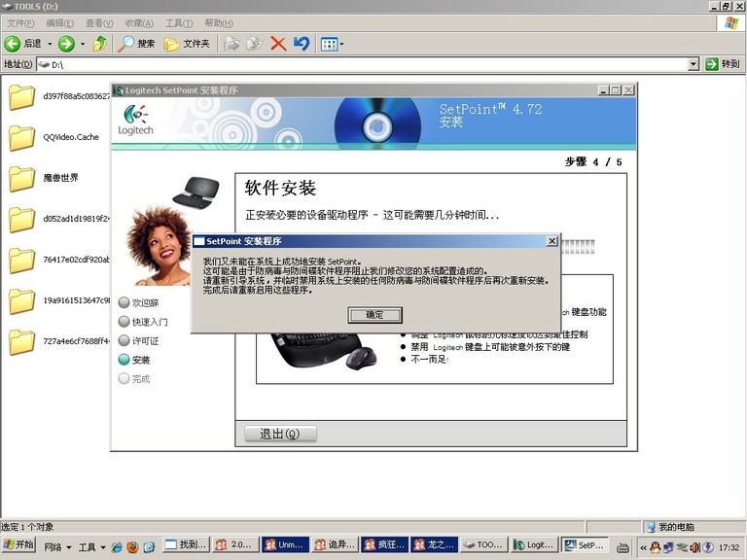This screenshot has width=747, height=560.
Task: Expand the address bar dropdown list
Action: 694,64
